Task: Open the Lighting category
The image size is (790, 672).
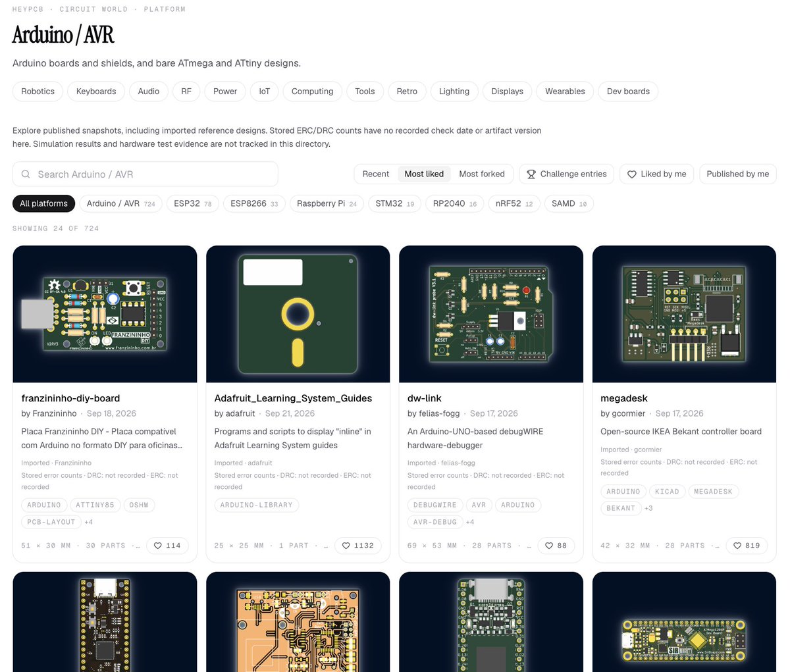Action: (454, 91)
